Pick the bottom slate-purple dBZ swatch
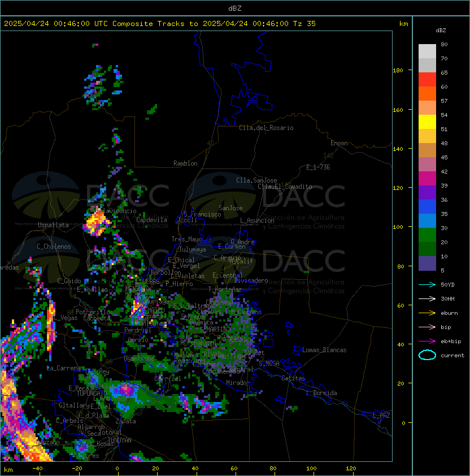This screenshot has width=470, height=476. (427, 263)
